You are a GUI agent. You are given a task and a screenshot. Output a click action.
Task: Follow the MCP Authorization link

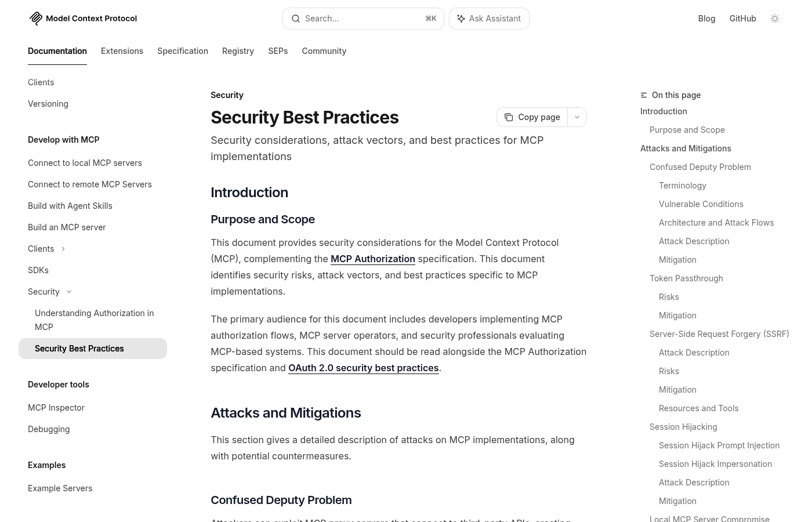point(373,259)
